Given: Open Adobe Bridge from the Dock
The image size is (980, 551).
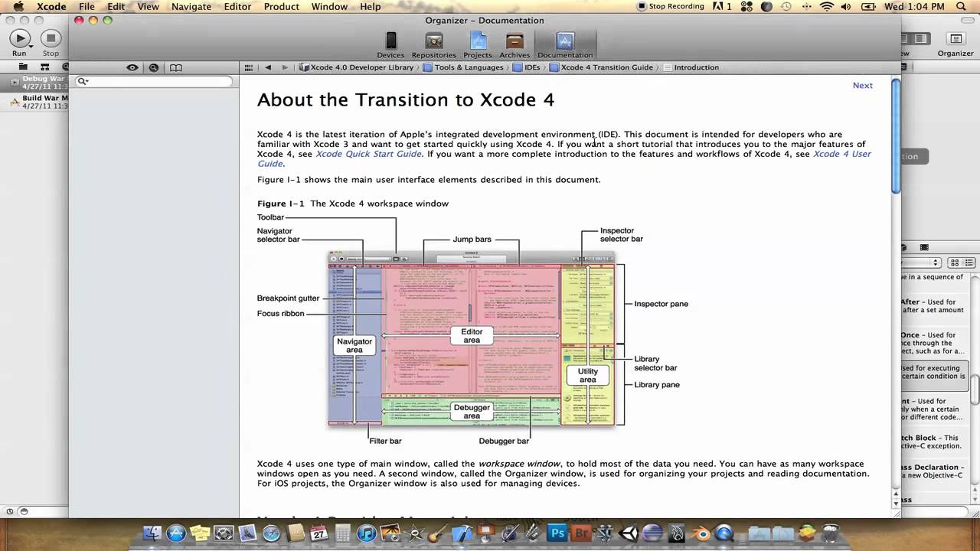Looking at the screenshot, I should coord(581,533).
